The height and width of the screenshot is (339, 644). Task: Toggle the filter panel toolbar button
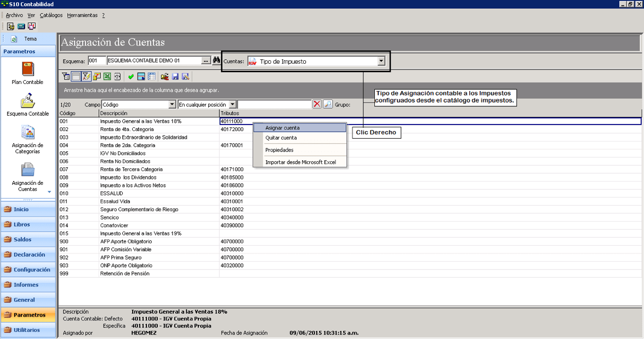point(66,76)
